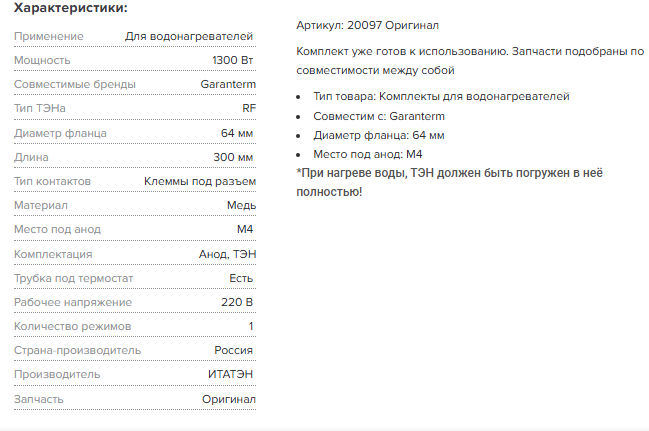Select the 'Тип контактов' label
The height and width of the screenshot is (431, 649).
53,181
